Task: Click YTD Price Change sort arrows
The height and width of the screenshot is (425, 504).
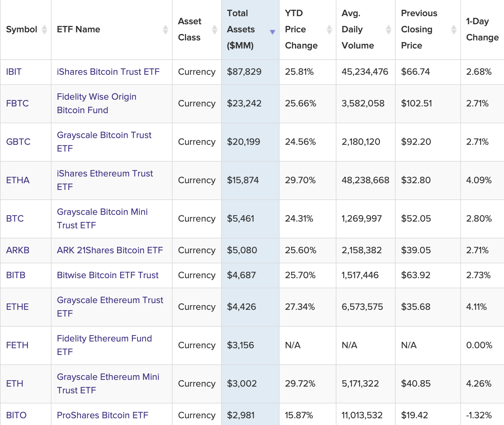Action: point(329,30)
